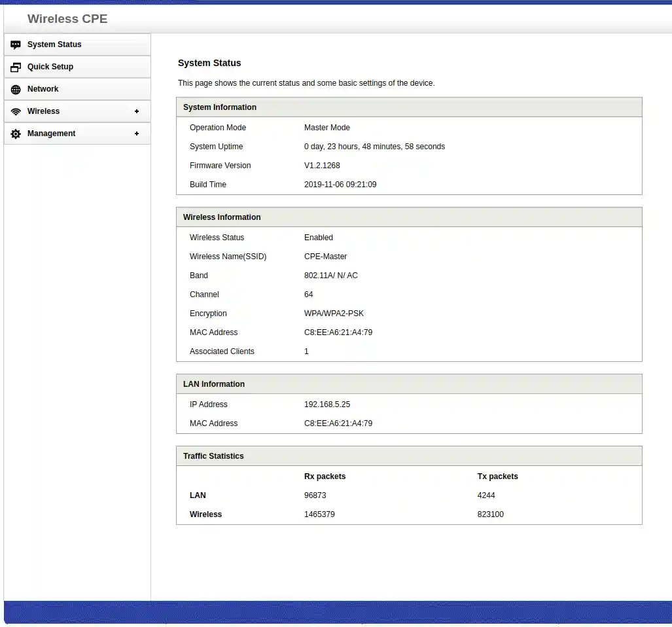The height and width of the screenshot is (627, 672).
Task: Open the Network sidebar page
Action: 43,89
